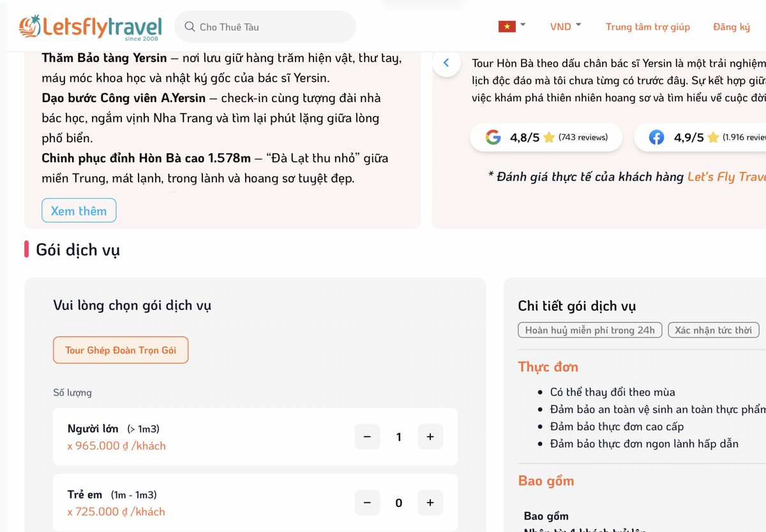
Task: Decrease Trẻ em quantity with minus
Action: (367, 503)
